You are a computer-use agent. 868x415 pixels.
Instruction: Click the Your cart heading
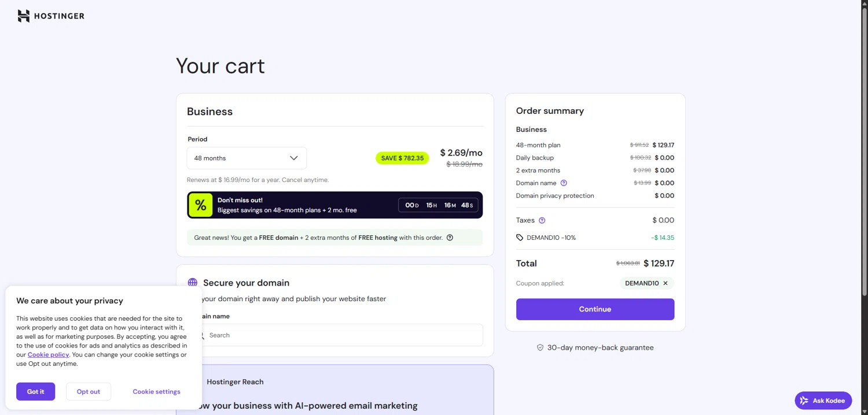click(x=220, y=66)
